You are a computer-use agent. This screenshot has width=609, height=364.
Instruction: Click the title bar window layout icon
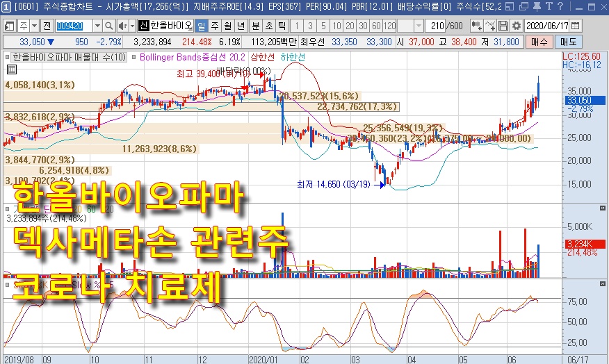pos(510,6)
